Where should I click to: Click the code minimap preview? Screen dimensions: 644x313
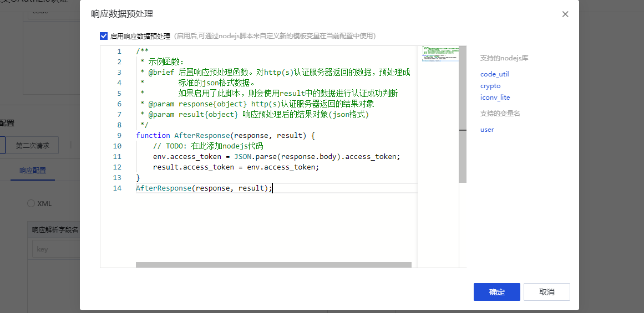click(440, 53)
